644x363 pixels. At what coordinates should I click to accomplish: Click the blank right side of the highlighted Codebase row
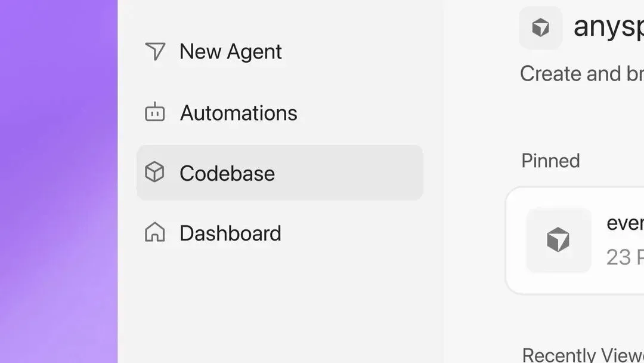[349, 173]
